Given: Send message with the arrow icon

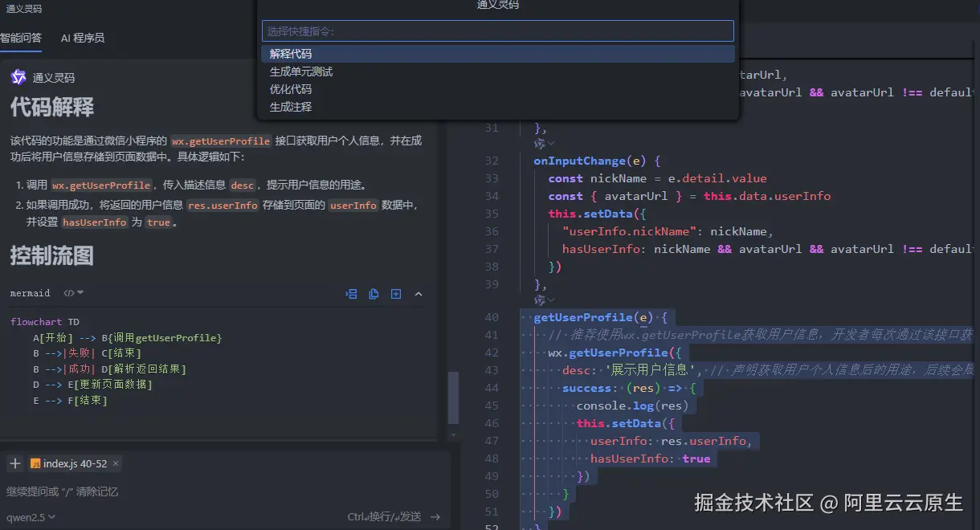Looking at the screenshot, I should [435, 517].
